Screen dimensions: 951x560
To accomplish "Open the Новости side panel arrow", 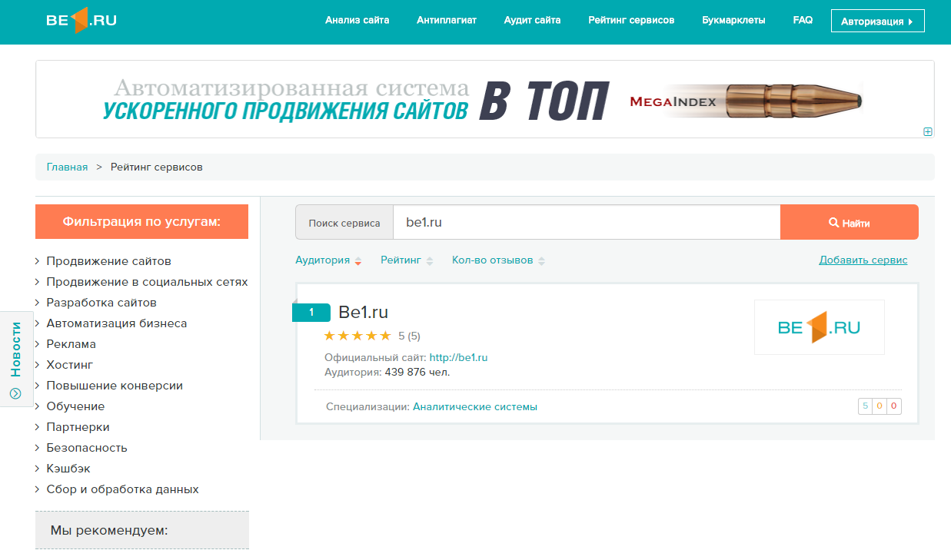I will coord(16,391).
